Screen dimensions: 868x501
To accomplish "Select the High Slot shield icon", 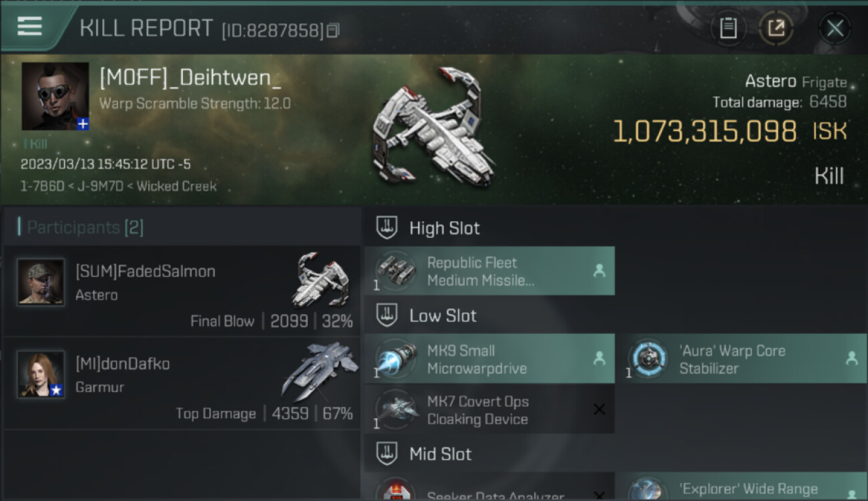I will pos(387,228).
